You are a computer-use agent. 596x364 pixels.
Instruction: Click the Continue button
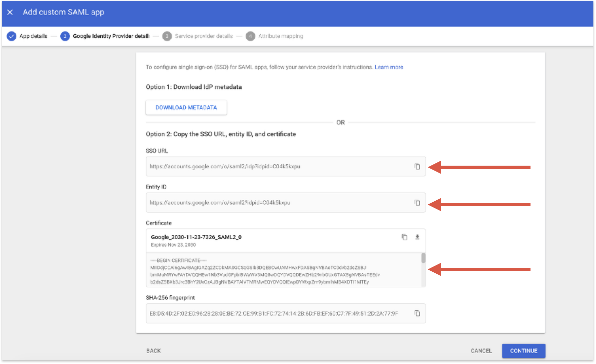524,351
